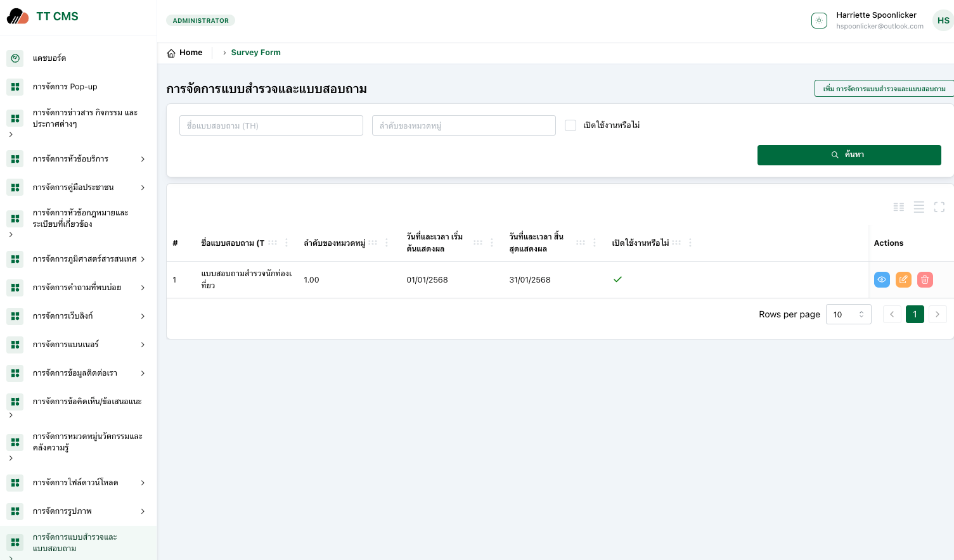Image resolution: width=954 pixels, height=560 pixels.
Task: Tick the เปิดใช้งานหรือไม่ filter checkbox
Action: [570, 125]
